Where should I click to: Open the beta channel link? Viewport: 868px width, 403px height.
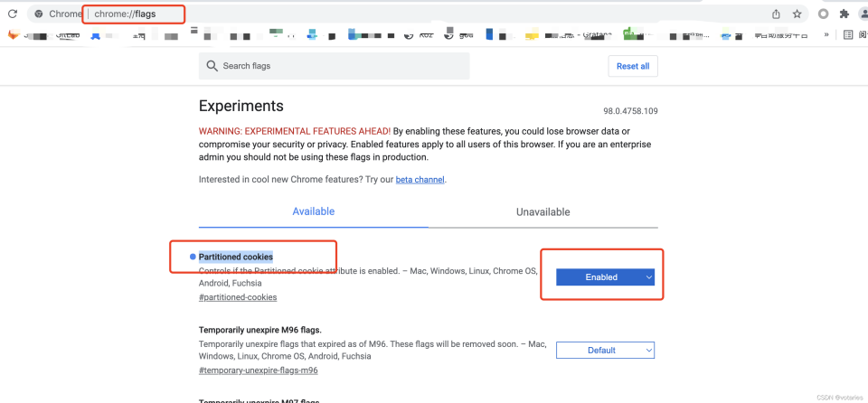click(x=420, y=180)
